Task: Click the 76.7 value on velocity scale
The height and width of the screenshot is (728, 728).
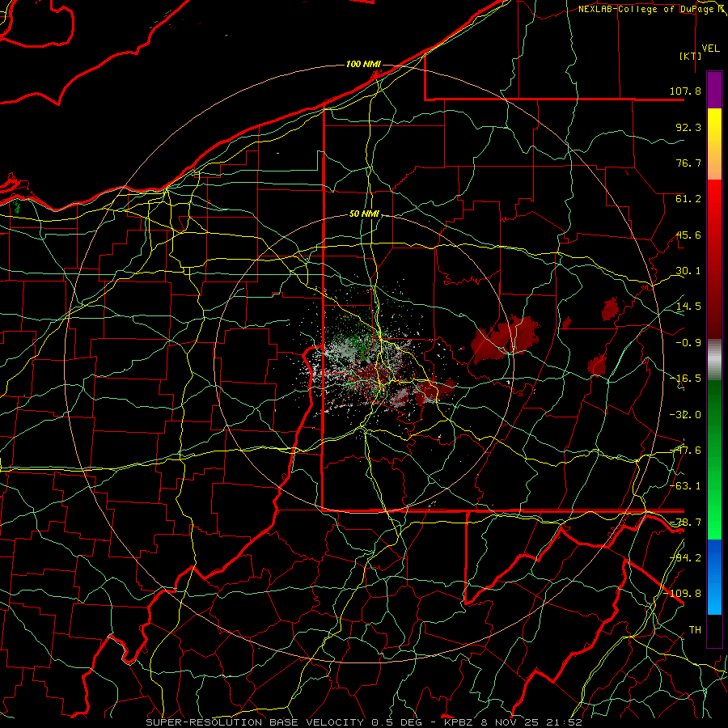Action: [688, 163]
